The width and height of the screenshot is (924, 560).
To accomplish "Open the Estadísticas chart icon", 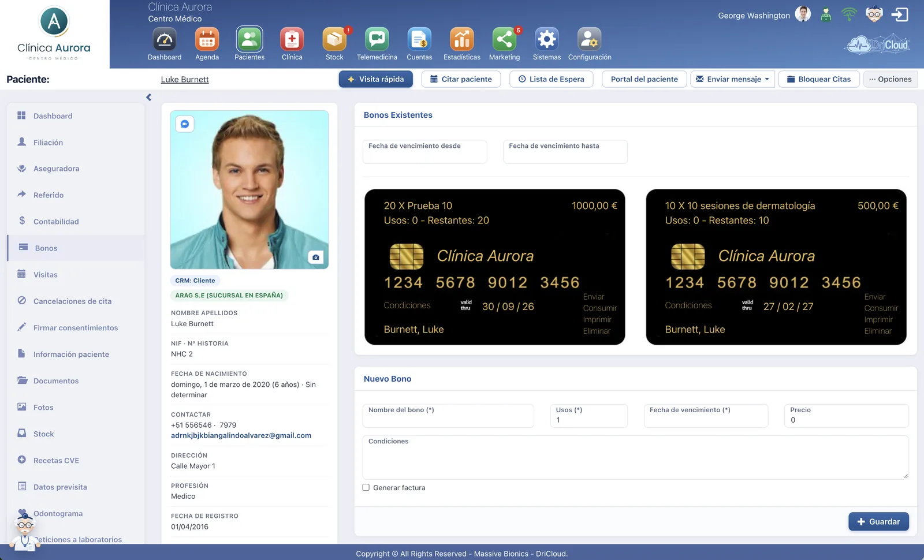I will pyautogui.click(x=462, y=40).
